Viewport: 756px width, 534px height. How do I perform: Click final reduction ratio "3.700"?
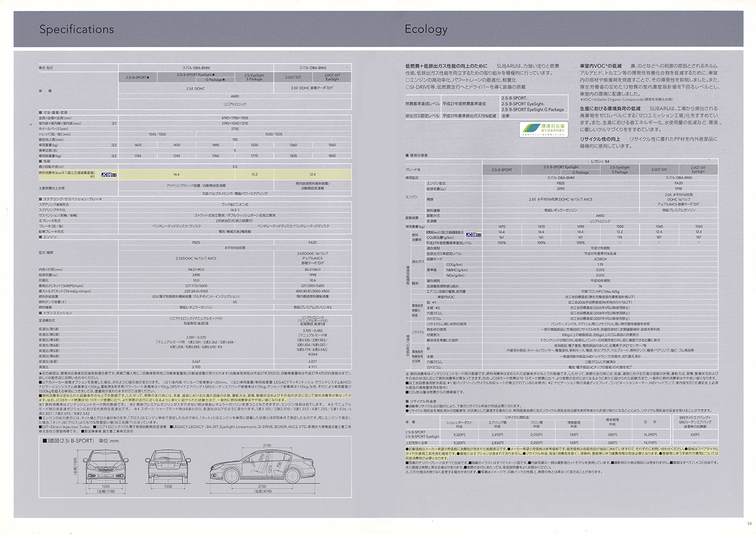[x=196, y=367]
